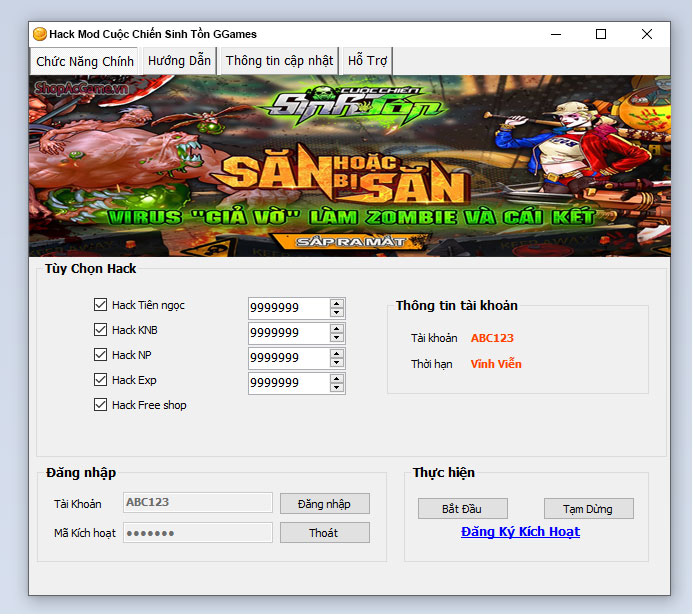
Task: Decrease Hack KNB value with down arrow
Action: click(x=337, y=338)
